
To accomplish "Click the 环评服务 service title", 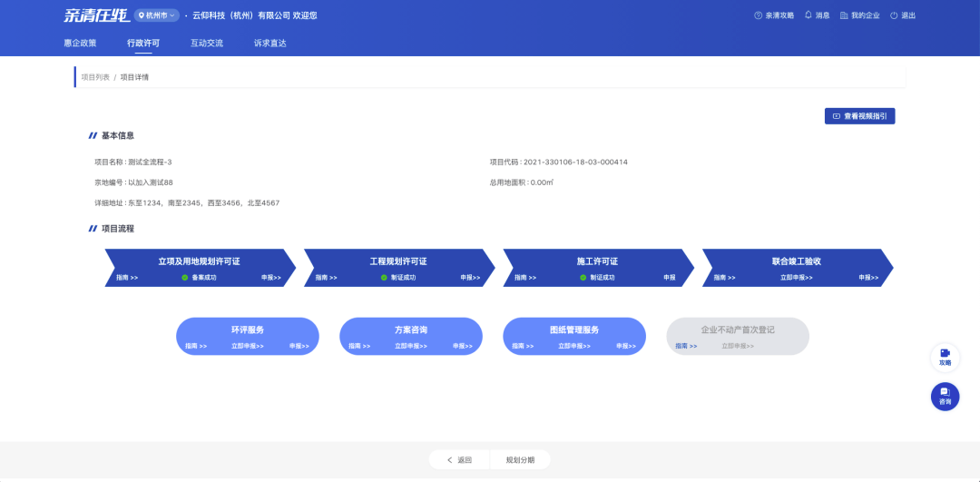I will [x=248, y=330].
